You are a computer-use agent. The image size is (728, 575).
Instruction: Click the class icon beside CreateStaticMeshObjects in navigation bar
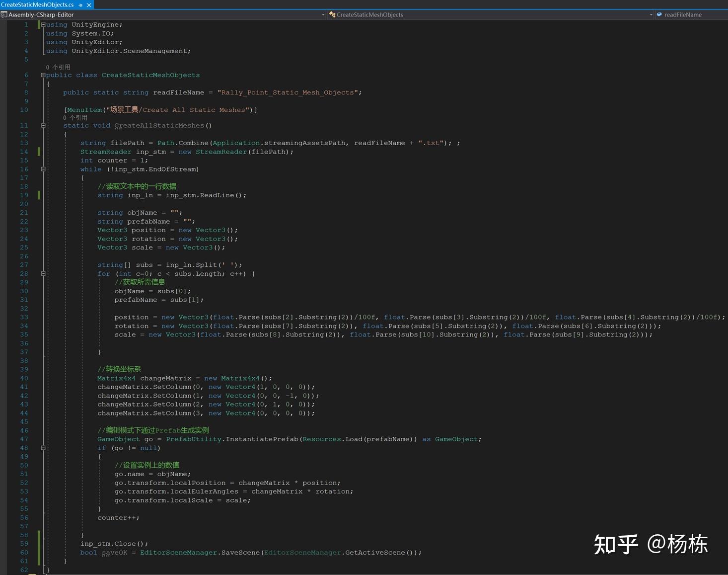pyautogui.click(x=331, y=14)
